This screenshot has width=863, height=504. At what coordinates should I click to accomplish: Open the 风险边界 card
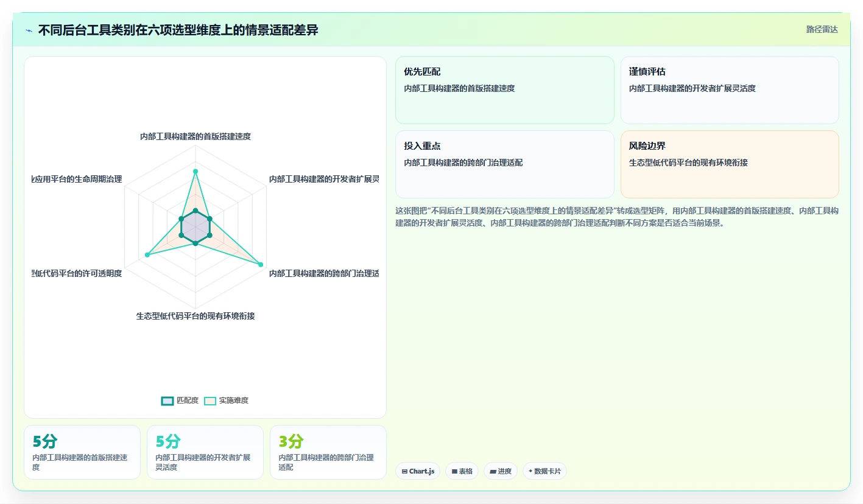[x=730, y=164]
